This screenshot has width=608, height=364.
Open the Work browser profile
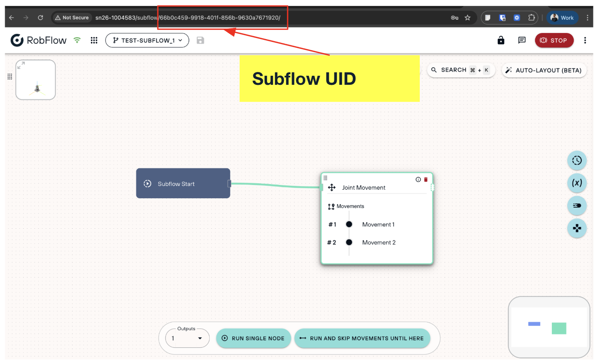pyautogui.click(x=562, y=18)
